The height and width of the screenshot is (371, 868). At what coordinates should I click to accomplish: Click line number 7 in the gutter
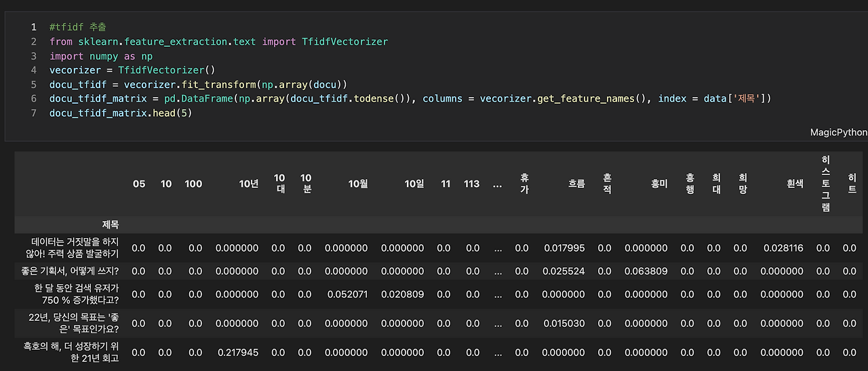click(x=33, y=113)
